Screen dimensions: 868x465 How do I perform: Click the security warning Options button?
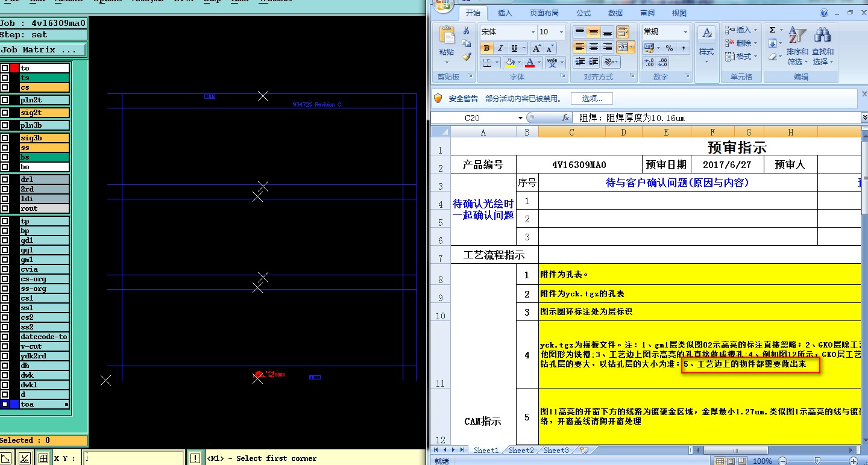[x=592, y=98]
